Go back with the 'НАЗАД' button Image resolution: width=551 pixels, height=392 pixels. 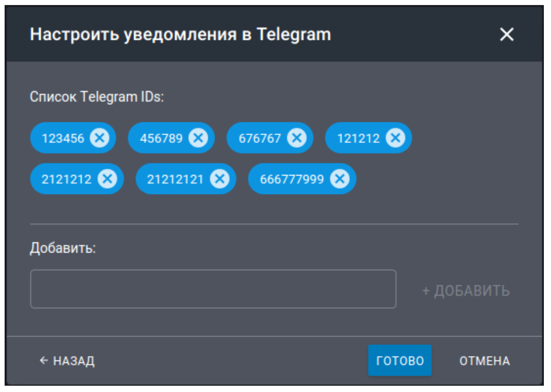pyautogui.click(x=67, y=361)
